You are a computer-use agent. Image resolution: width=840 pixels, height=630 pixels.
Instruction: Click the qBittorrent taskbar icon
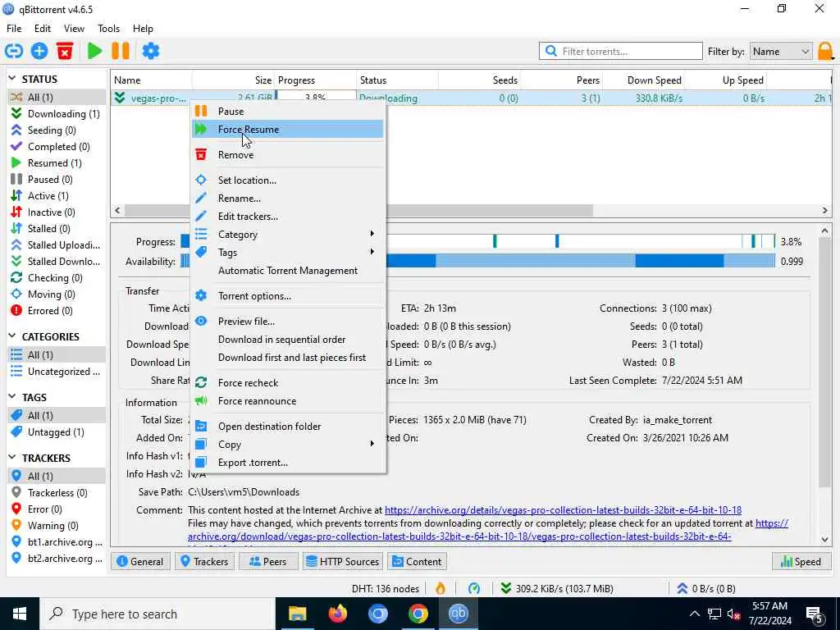click(458, 614)
